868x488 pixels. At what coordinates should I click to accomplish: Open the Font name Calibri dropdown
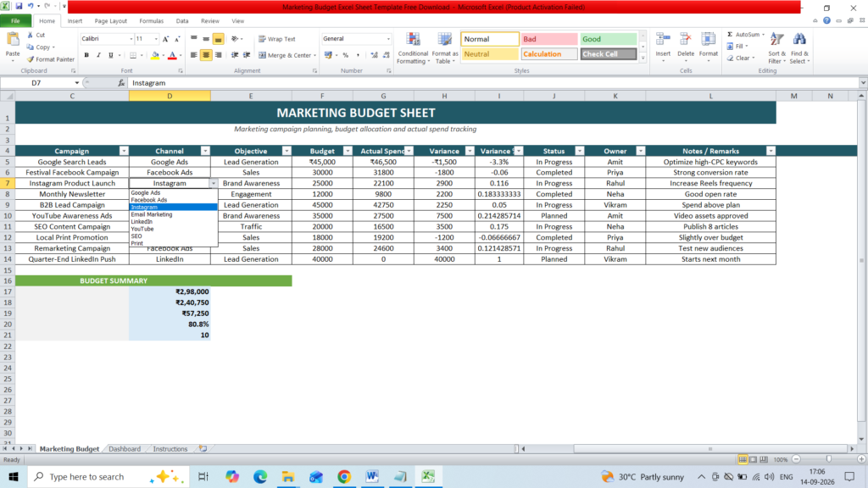(x=131, y=39)
